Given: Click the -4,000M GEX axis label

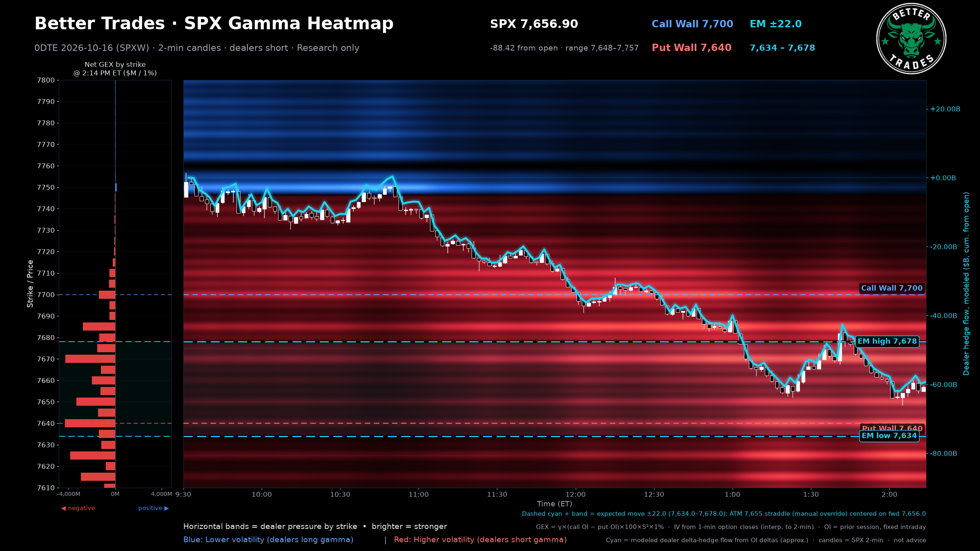Looking at the screenshot, I should click(x=69, y=494).
